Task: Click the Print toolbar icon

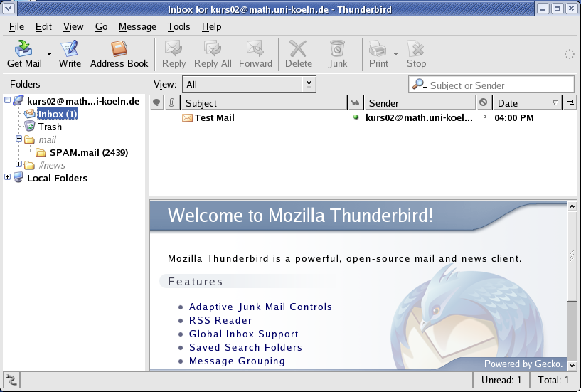Action: click(x=378, y=54)
